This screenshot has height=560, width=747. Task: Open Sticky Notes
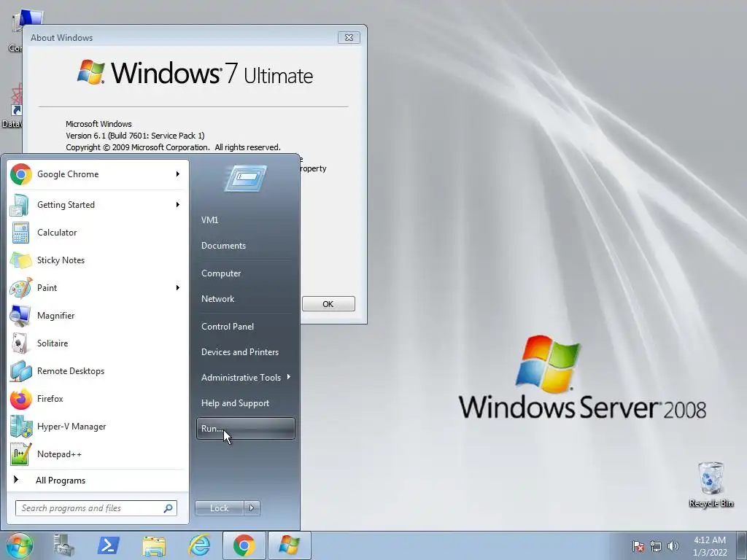tap(98, 260)
